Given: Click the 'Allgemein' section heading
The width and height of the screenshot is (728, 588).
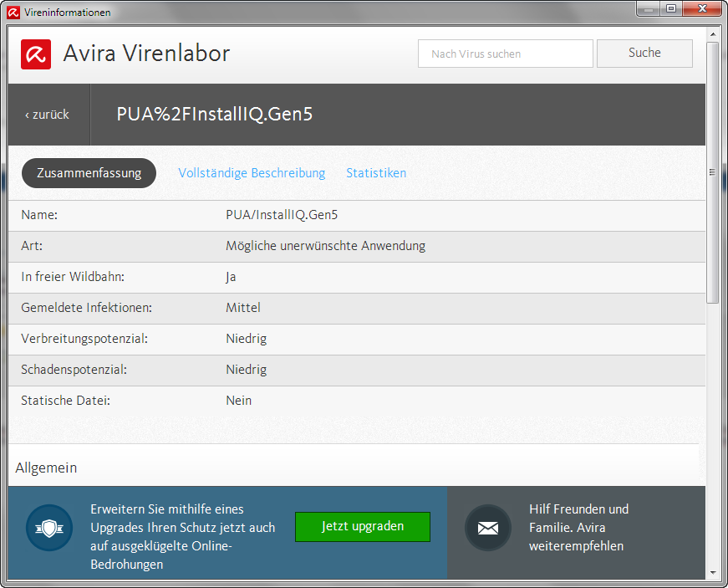Looking at the screenshot, I should tap(46, 468).
